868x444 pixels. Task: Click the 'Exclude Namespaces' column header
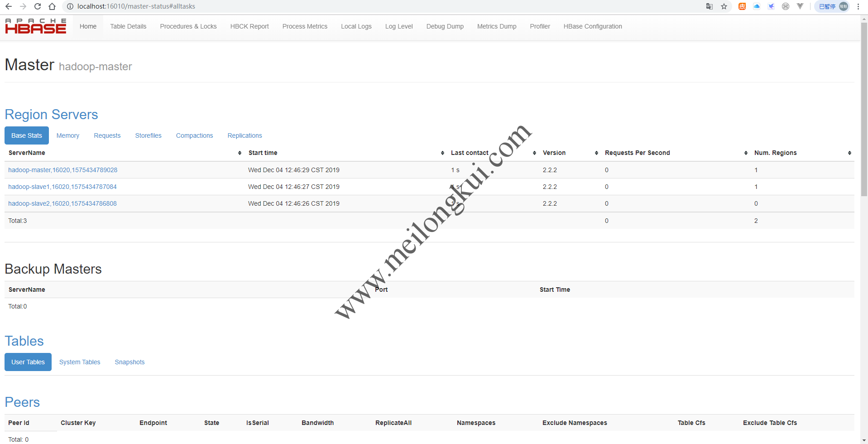coord(575,423)
